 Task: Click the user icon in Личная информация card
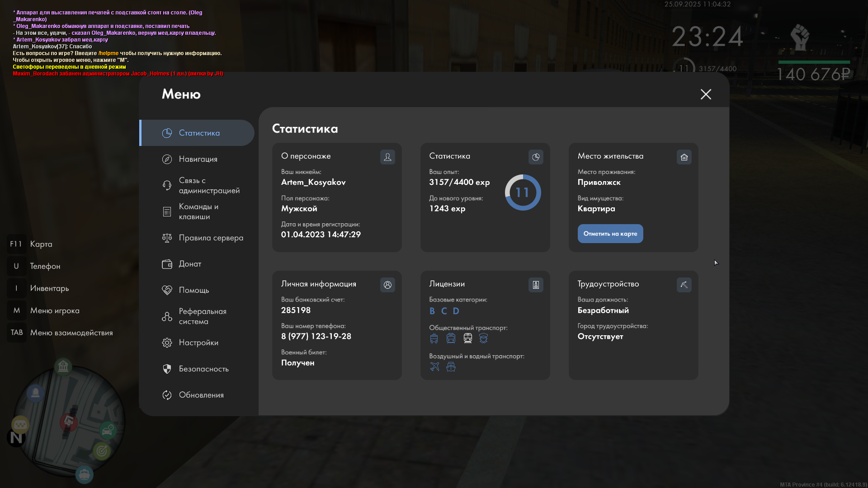click(x=387, y=285)
